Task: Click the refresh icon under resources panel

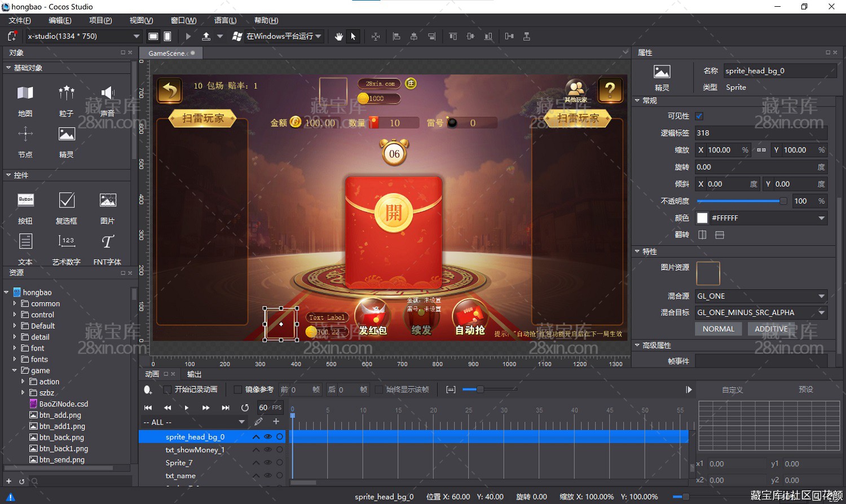Action: pyautogui.click(x=21, y=481)
